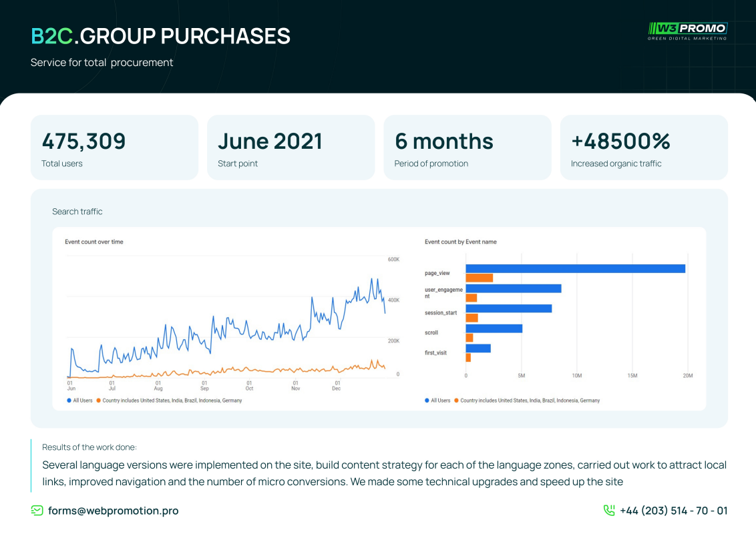Viewport: 756px width, 538px height.
Task: Select the blue session_start bar
Action: [x=508, y=308]
